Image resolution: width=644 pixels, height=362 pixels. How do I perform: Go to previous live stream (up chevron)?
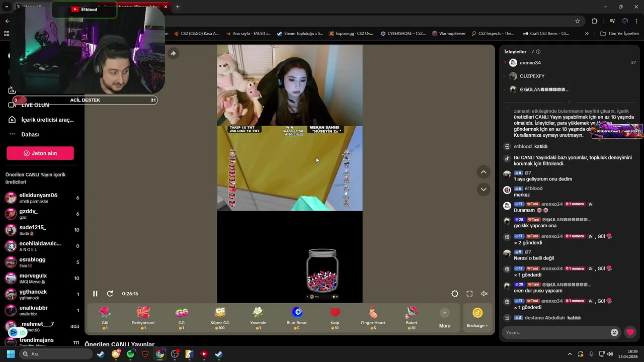pos(484,172)
